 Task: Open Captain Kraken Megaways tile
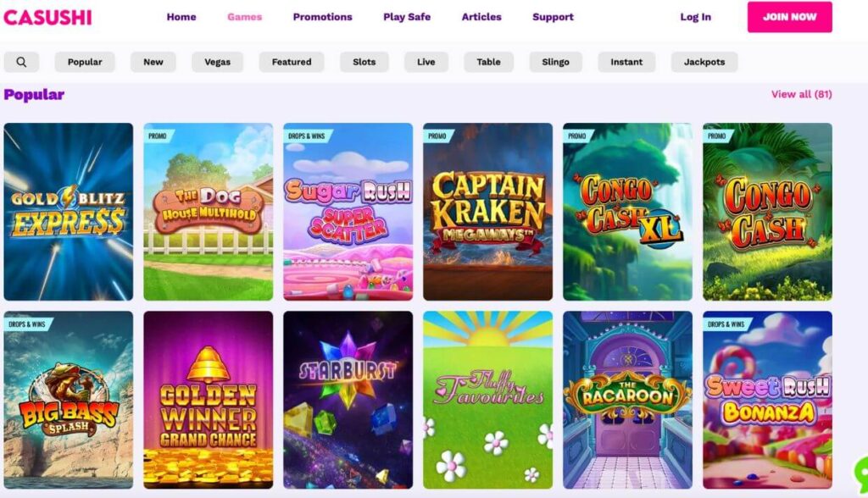[487, 212]
